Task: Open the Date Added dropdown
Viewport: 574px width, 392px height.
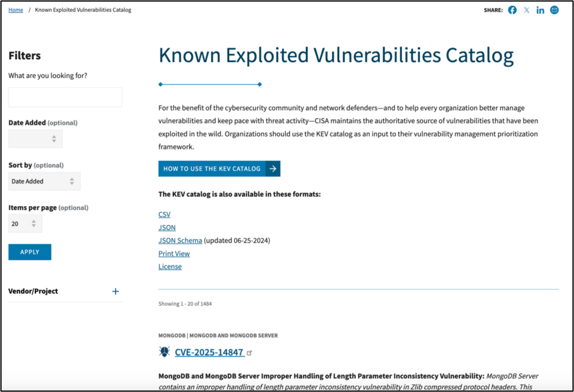Action: point(35,139)
